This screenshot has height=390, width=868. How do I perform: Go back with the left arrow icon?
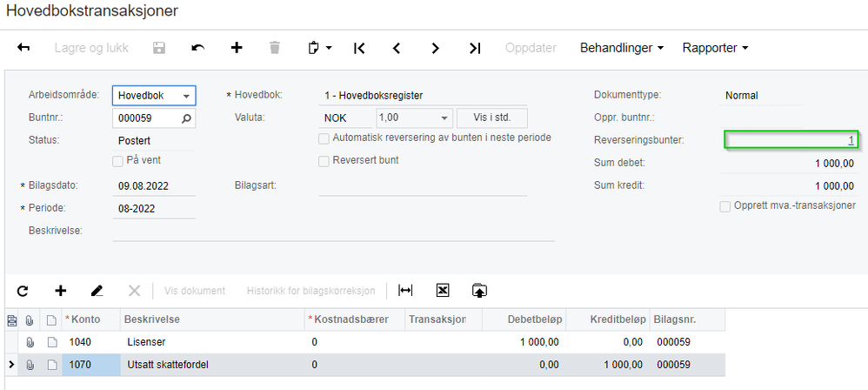[x=23, y=48]
